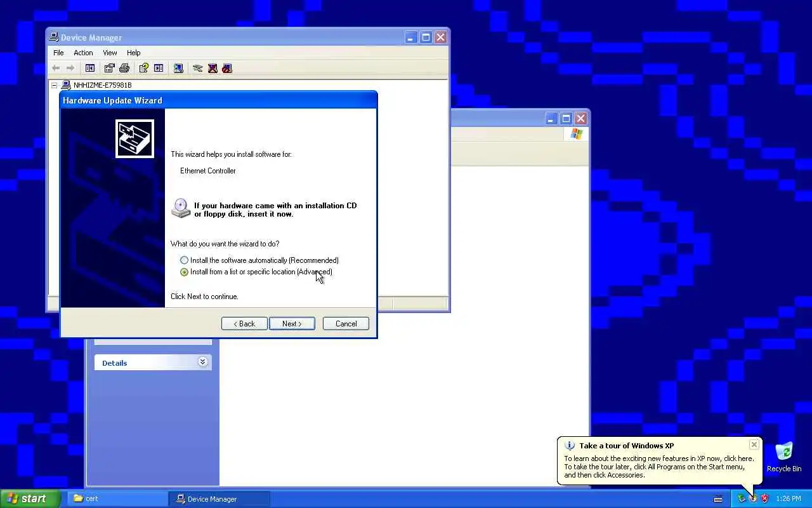
Task: Collapse the NHHIZME-E75981B tree node
Action: tap(55, 85)
